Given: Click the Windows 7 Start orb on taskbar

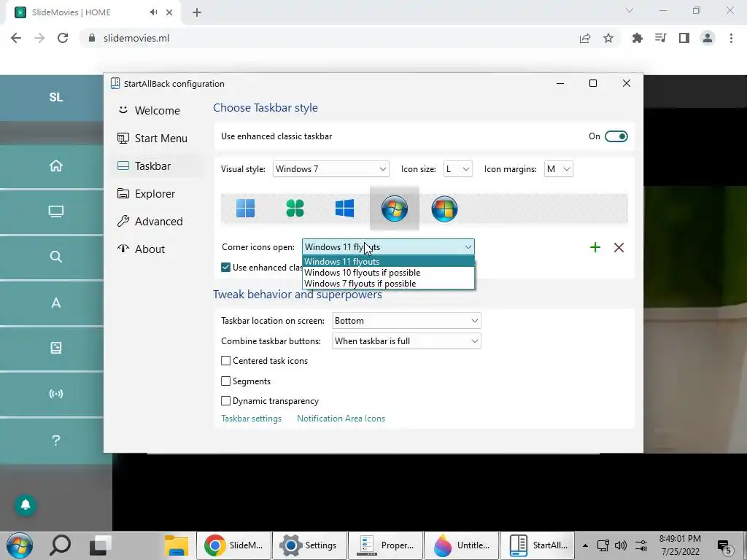Looking at the screenshot, I should point(20,545).
